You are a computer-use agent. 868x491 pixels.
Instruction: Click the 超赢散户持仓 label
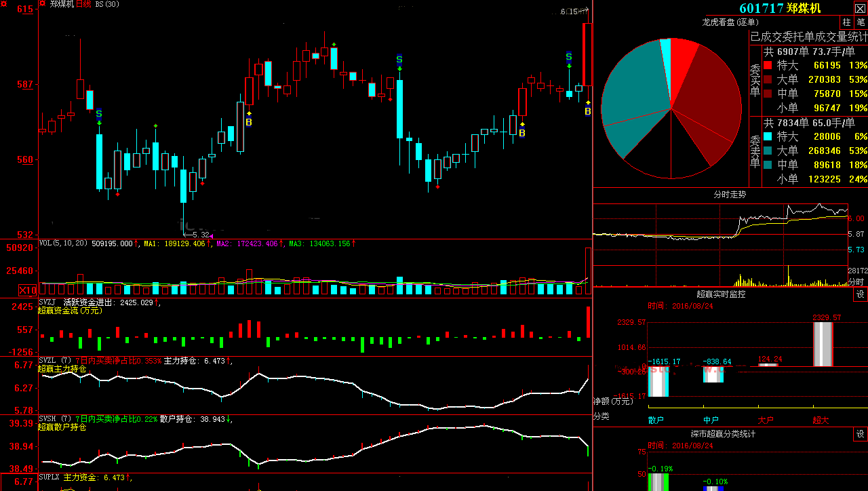point(62,427)
